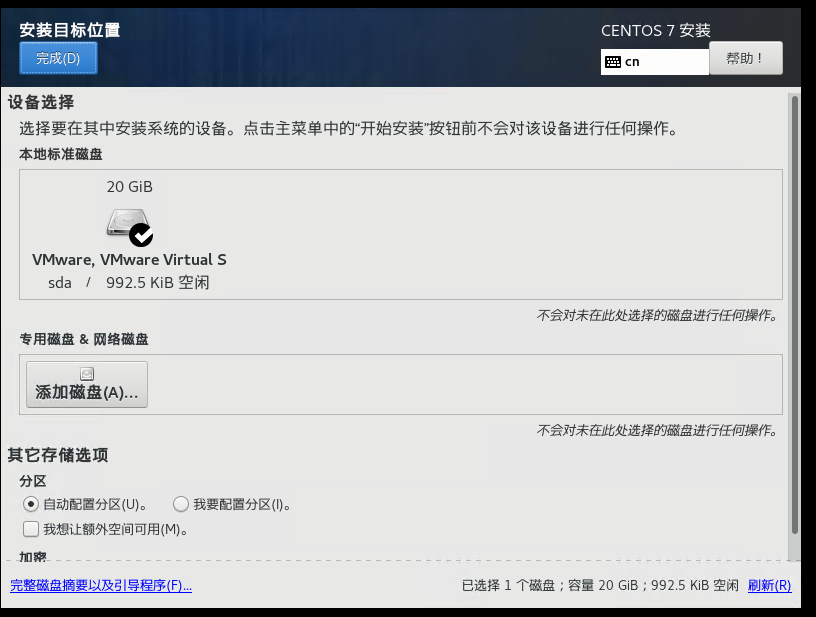Image resolution: width=816 pixels, height=617 pixels.
Task: Click the 设备选择 heading
Action: (41, 102)
